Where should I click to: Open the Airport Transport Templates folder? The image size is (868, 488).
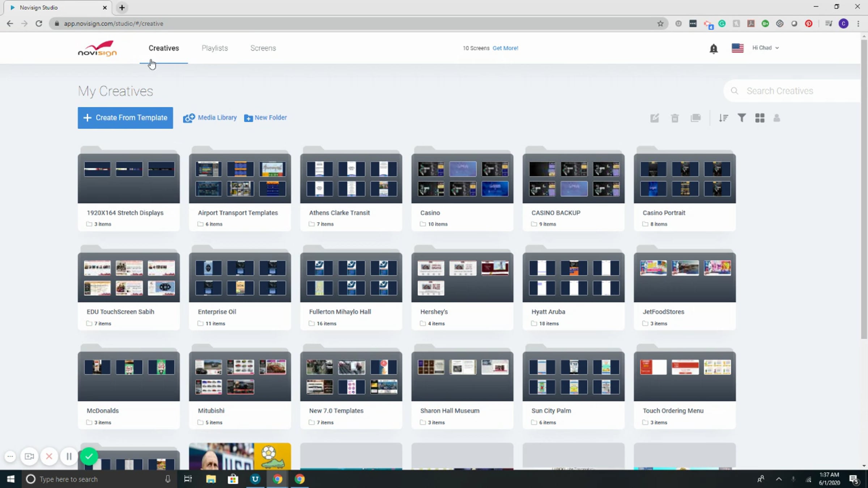pyautogui.click(x=240, y=188)
